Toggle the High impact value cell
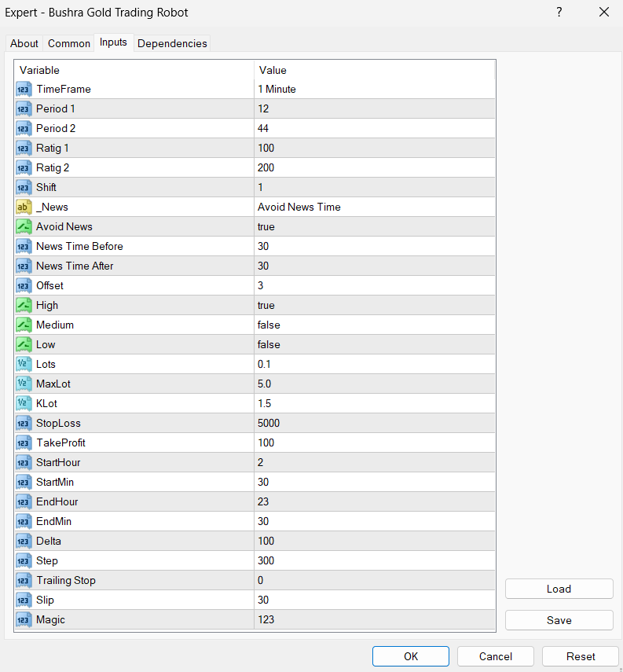Screen dimensions: 623x672 point(374,306)
